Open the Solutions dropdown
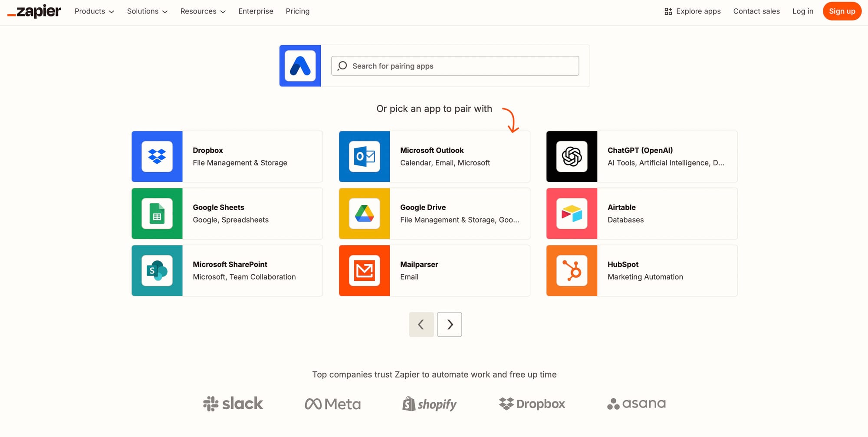The image size is (868, 437). tap(147, 11)
